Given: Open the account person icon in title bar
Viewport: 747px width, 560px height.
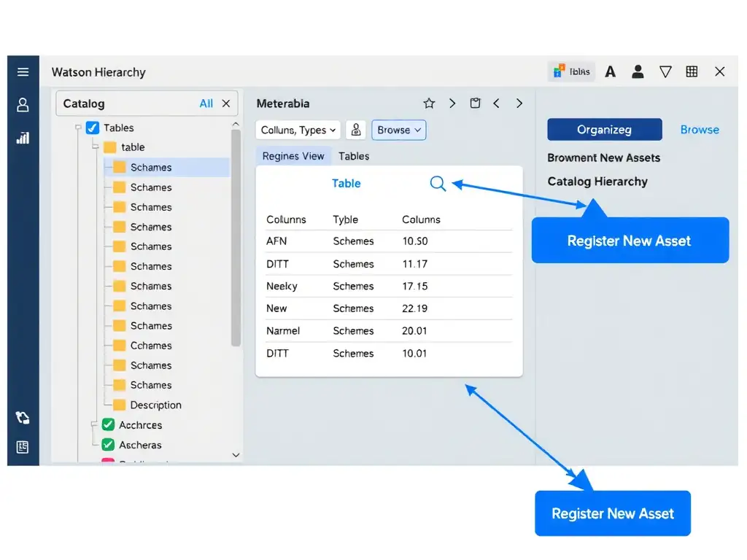Looking at the screenshot, I should [638, 72].
